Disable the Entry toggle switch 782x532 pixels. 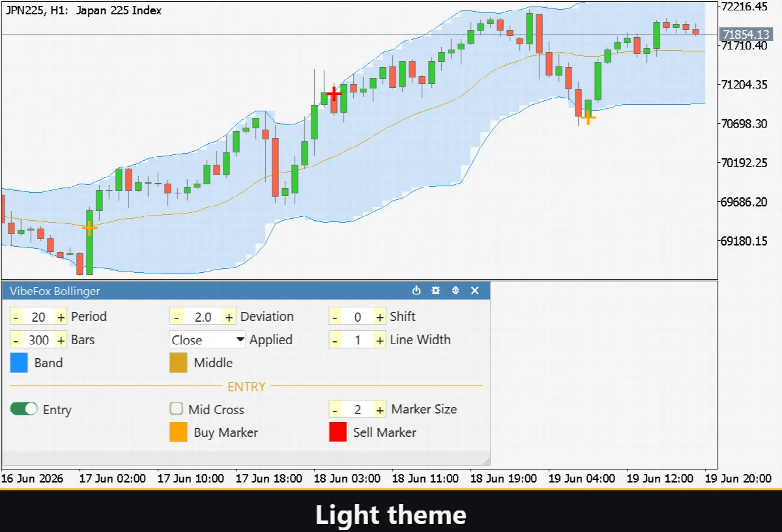coord(23,409)
